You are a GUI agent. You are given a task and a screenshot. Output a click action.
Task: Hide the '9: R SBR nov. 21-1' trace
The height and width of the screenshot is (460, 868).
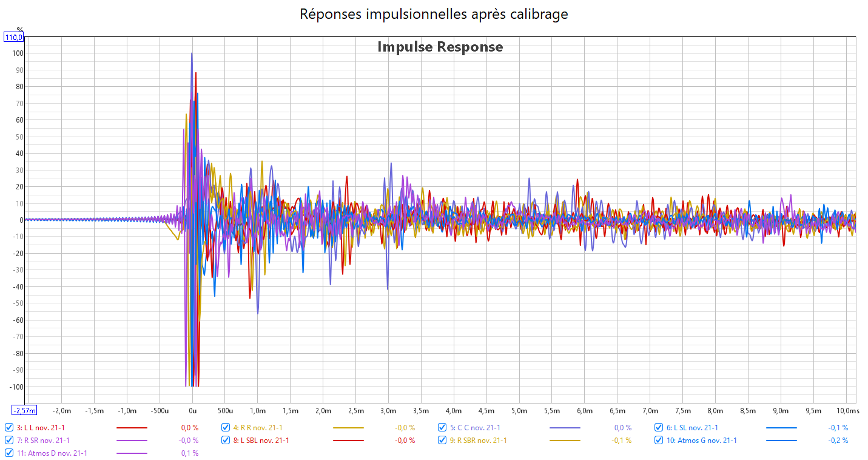(443, 440)
